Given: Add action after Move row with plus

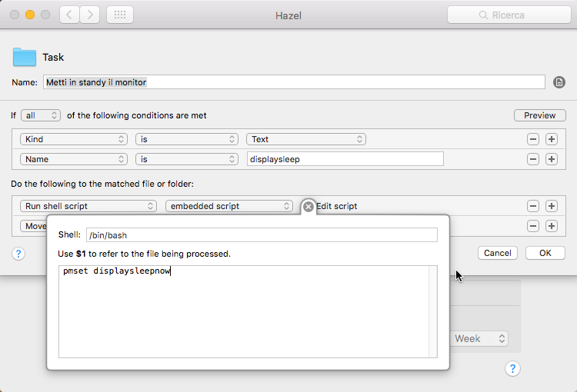Looking at the screenshot, I should pos(552,226).
